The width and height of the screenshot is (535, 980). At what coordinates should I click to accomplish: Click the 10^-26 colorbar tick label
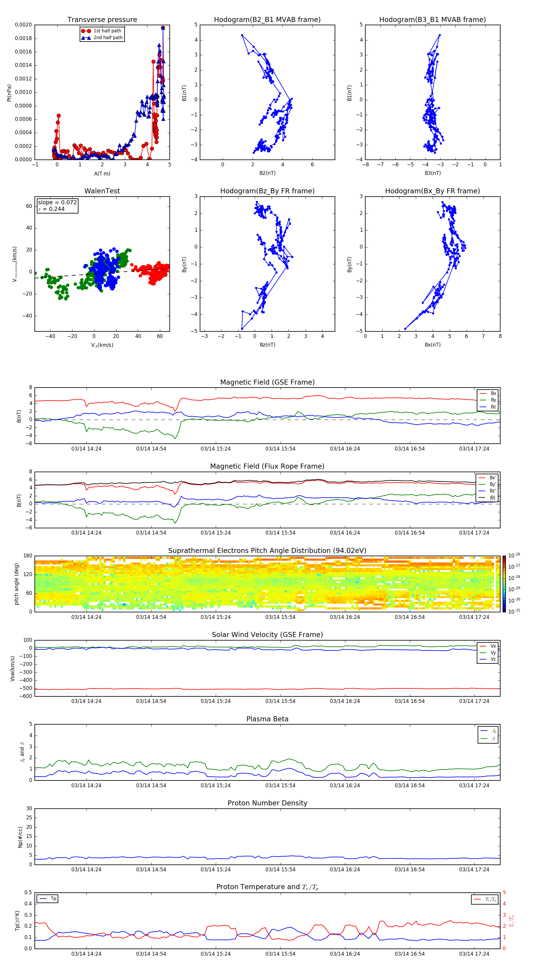514,555
